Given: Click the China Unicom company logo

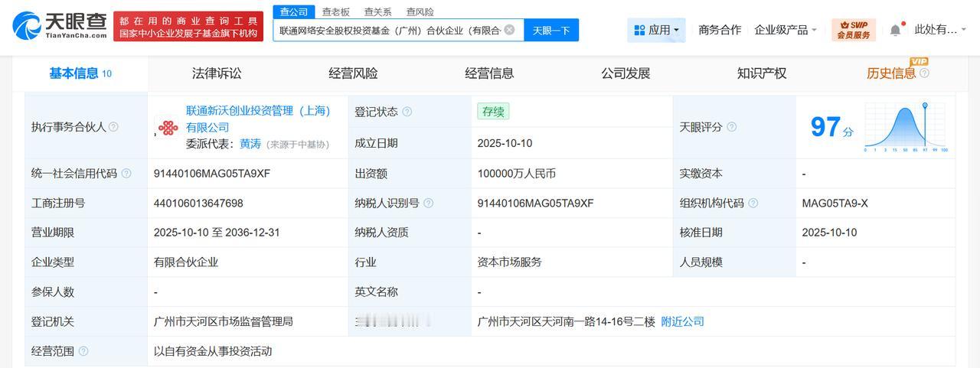Looking at the screenshot, I should coord(166,127).
